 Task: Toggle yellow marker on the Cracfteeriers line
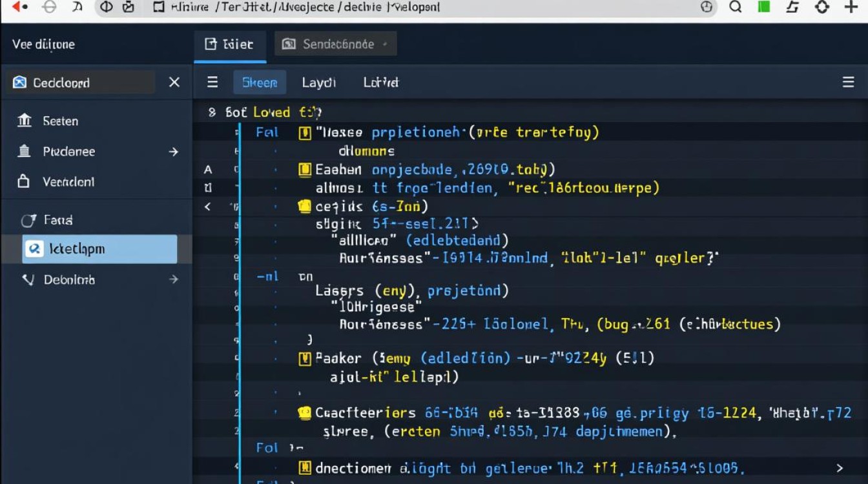pos(304,413)
